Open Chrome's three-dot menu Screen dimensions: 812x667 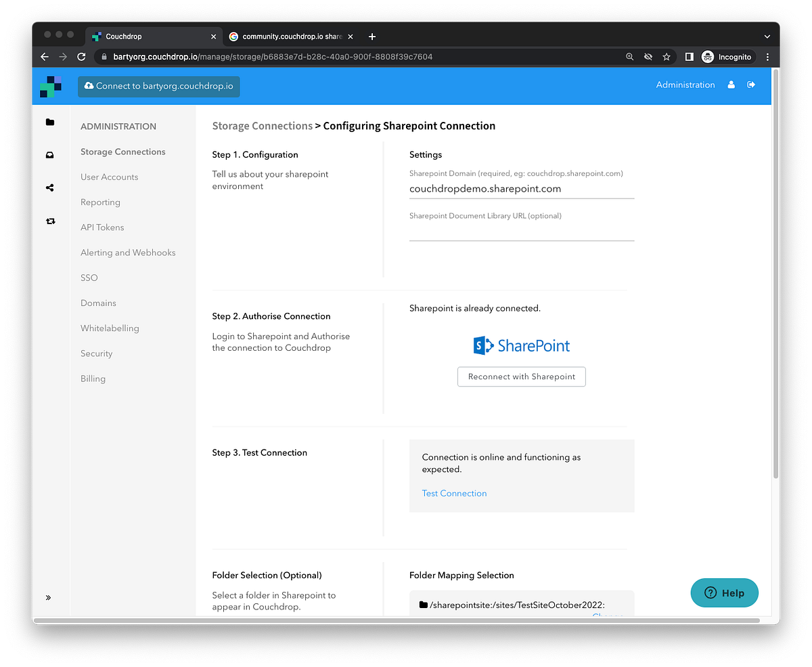(767, 57)
